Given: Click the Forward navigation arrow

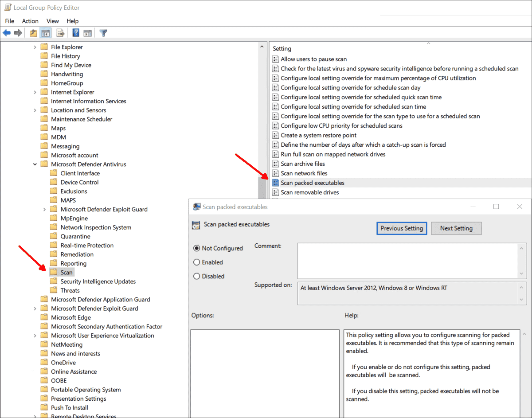Looking at the screenshot, I should pyautogui.click(x=18, y=32).
